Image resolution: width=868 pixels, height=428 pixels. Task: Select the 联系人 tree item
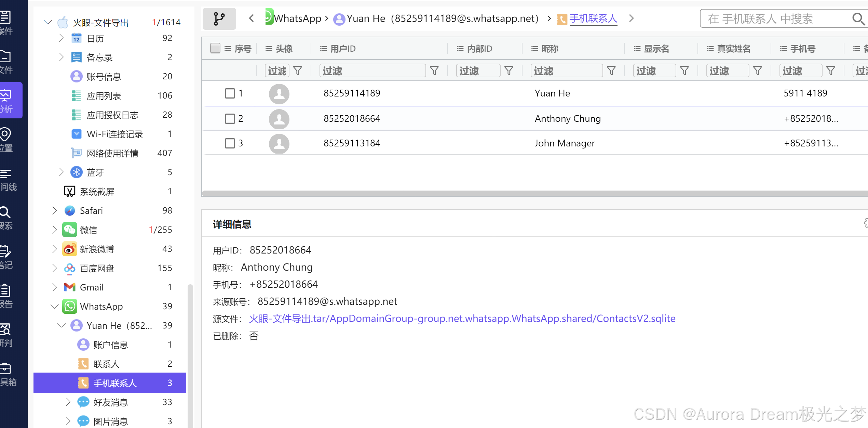[x=106, y=364]
